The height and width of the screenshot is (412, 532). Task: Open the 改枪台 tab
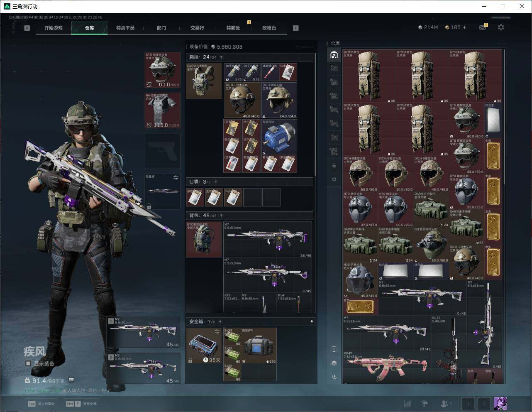pos(269,28)
